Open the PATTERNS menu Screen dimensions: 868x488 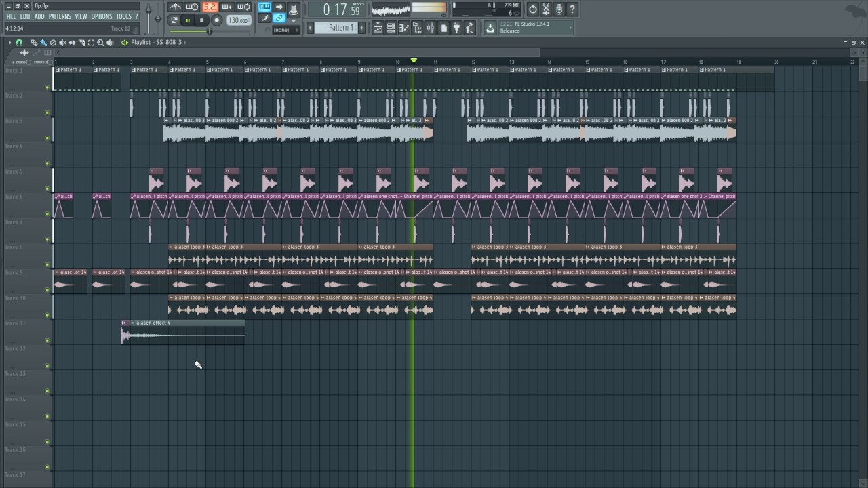click(x=60, y=16)
